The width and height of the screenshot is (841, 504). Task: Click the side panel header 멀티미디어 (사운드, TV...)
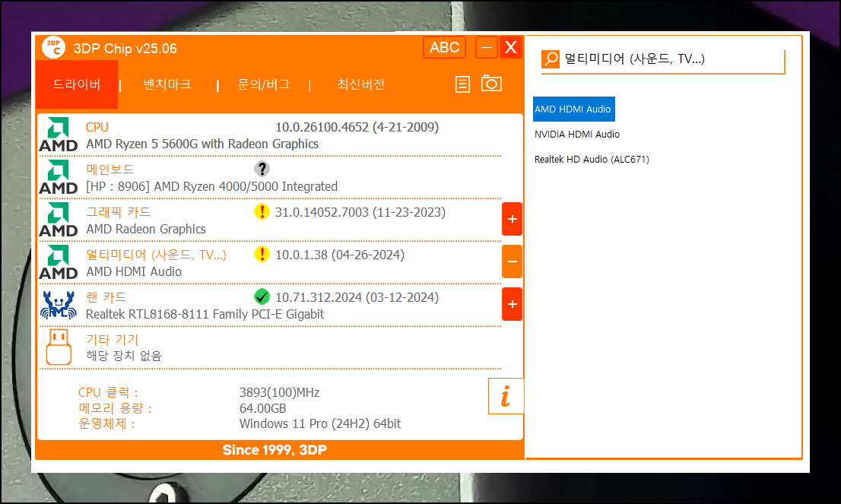tap(634, 59)
